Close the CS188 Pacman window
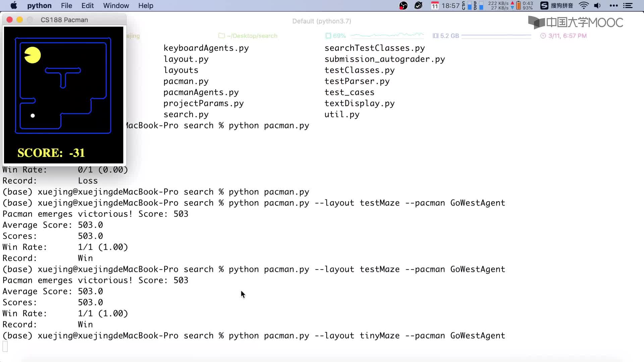This screenshot has height=362, width=644. [x=10, y=20]
